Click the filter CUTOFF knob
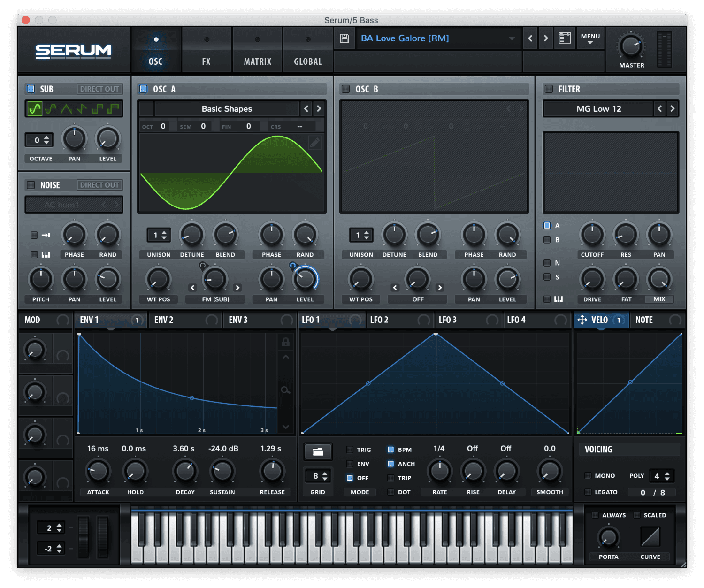704x588 pixels. click(x=592, y=234)
